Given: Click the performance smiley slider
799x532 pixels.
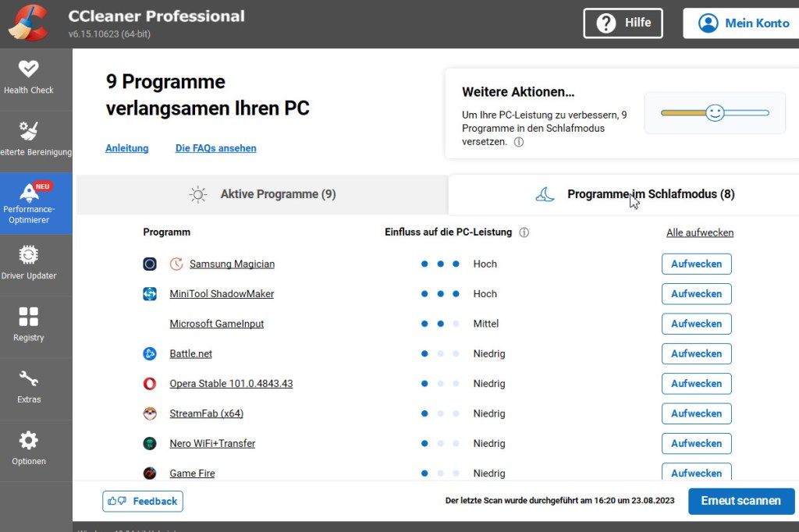Looking at the screenshot, I should coord(715,112).
